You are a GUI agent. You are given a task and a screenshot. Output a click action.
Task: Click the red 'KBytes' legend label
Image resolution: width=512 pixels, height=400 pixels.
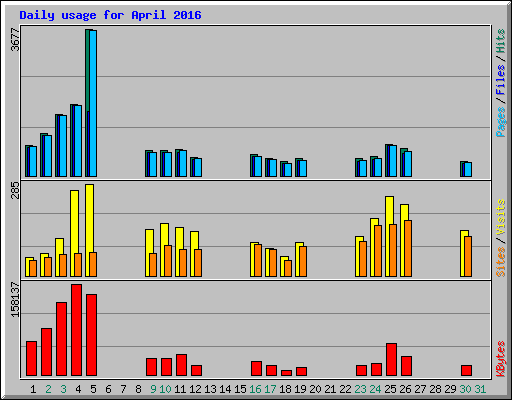tap(500, 359)
